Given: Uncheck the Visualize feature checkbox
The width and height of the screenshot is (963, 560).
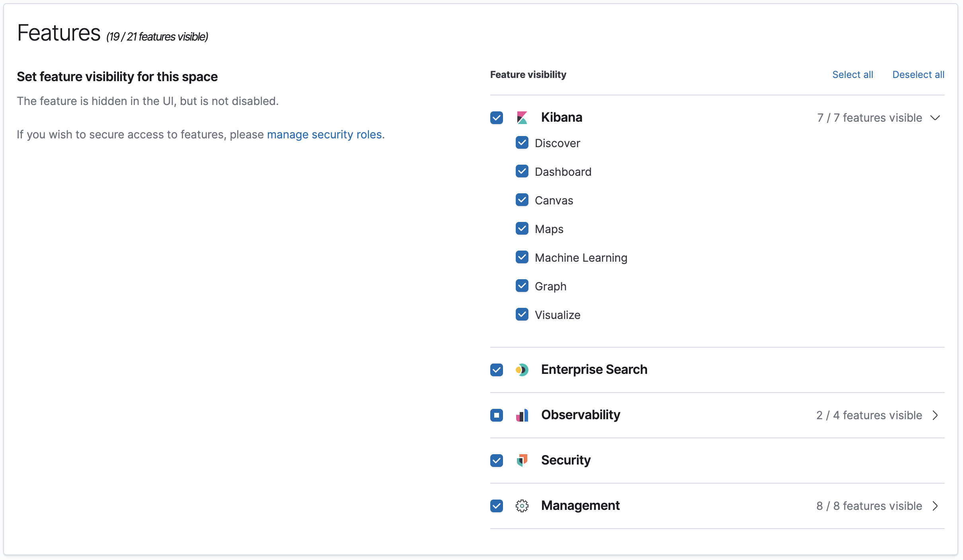Looking at the screenshot, I should (x=522, y=315).
